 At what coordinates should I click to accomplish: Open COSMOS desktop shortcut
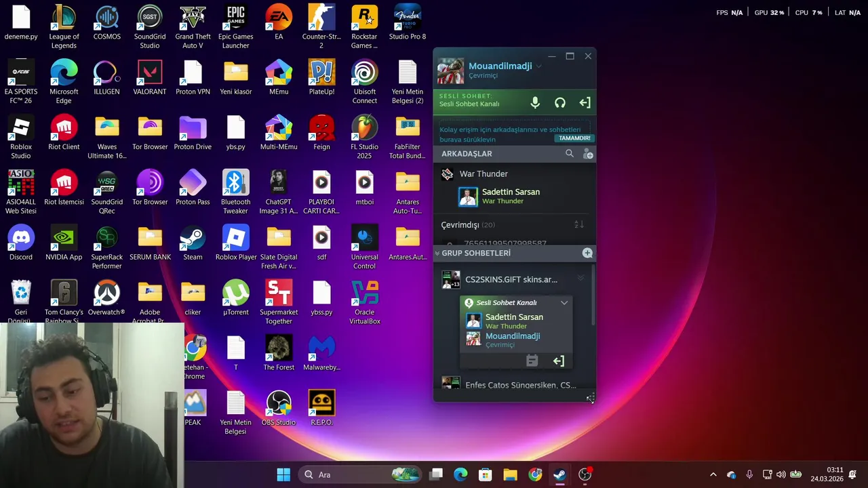point(106,23)
